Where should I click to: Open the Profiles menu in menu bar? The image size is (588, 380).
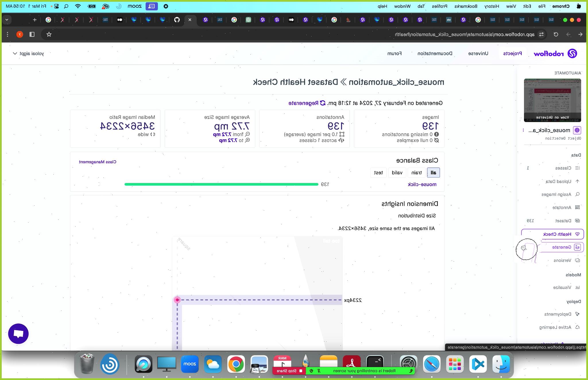(x=440, y=6)
